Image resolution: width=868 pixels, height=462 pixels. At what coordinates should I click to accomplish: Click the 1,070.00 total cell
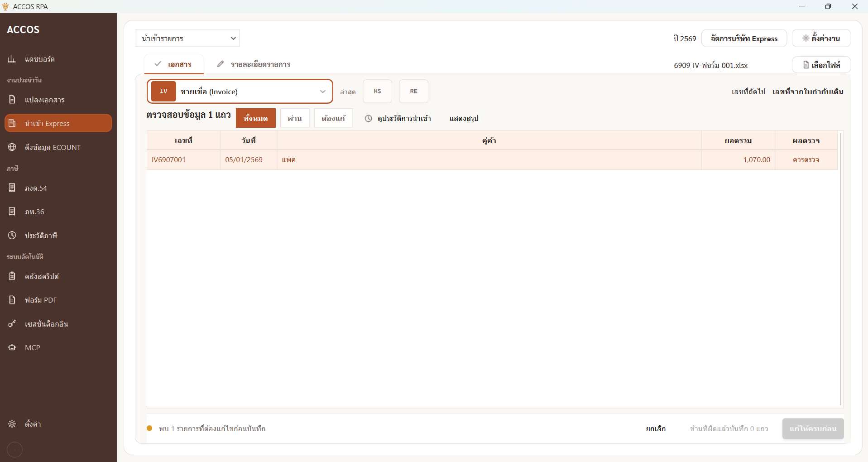(x=738, y=159)
